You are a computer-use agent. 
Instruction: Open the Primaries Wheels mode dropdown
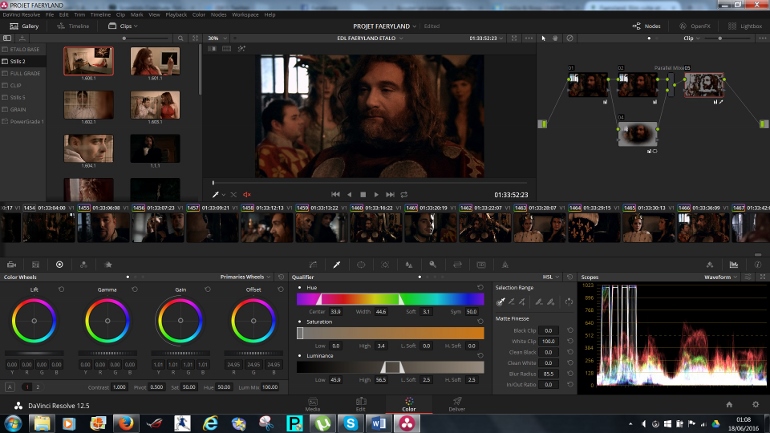(x=246, y=277)
